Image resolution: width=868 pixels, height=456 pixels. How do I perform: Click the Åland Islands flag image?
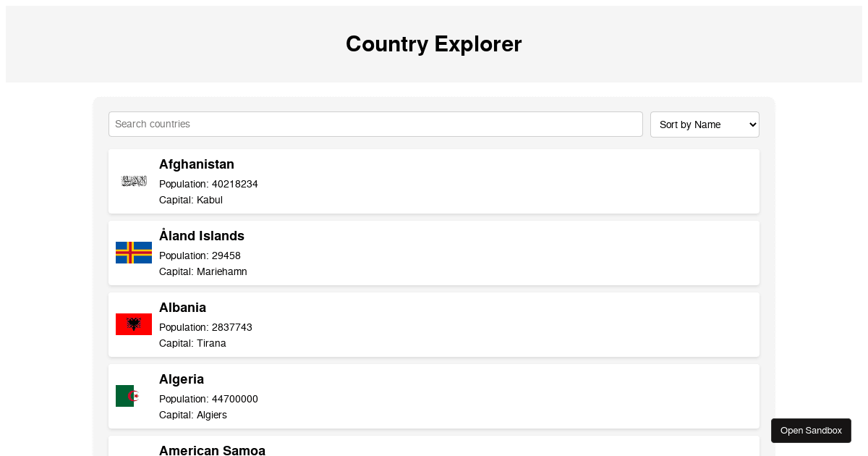pos(134,253)
